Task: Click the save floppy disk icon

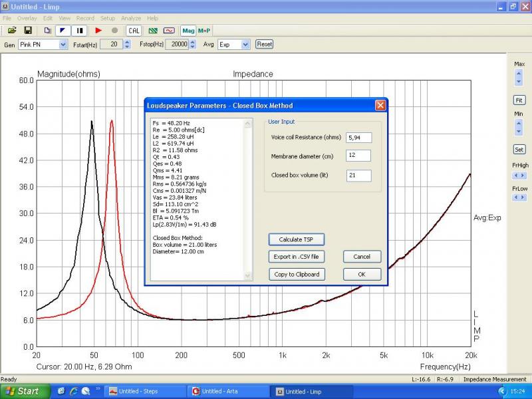Action: (x=28, y=31)
